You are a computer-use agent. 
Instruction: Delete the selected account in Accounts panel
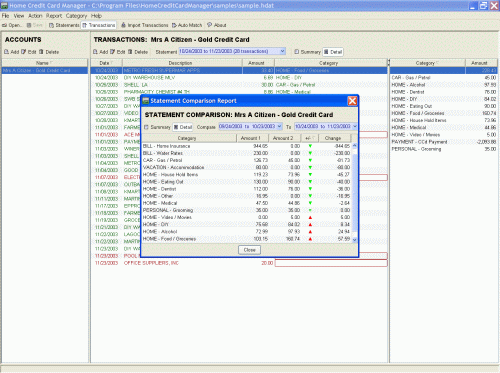coord(49,52)
